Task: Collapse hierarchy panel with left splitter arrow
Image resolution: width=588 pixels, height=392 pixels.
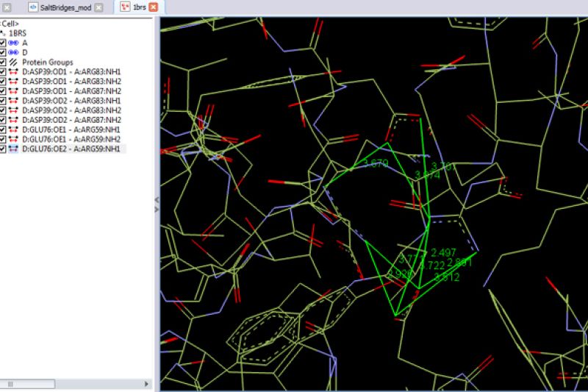Action: [x=157, y=200]
